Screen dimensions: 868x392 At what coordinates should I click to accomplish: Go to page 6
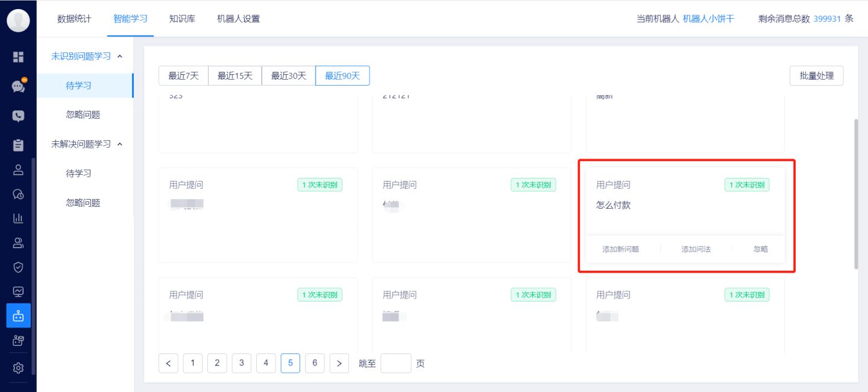coord(315,363)
